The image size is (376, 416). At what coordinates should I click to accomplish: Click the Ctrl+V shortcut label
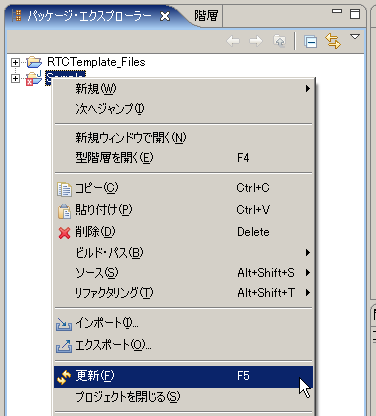tap(253, 210)
